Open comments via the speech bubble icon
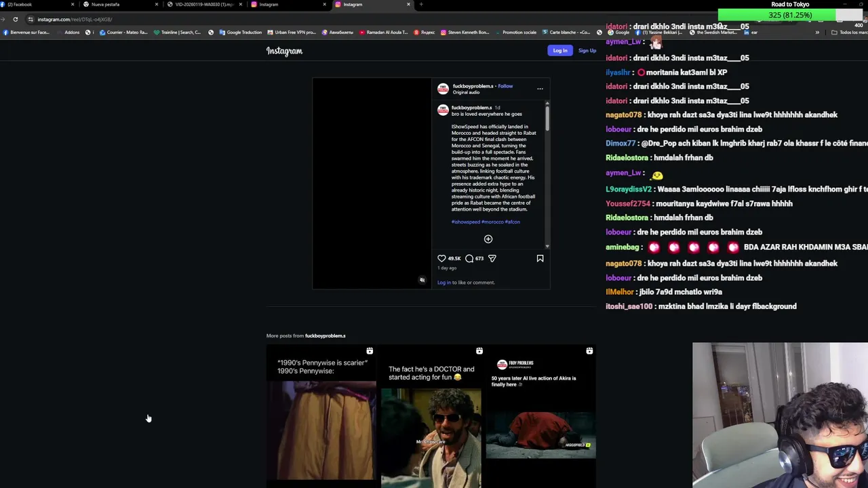The width and height of the screenshot is (868, 488). 469,258
